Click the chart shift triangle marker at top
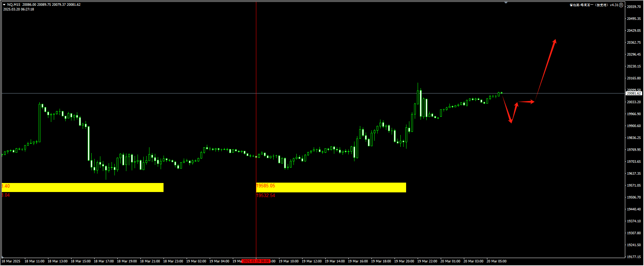 506,3
